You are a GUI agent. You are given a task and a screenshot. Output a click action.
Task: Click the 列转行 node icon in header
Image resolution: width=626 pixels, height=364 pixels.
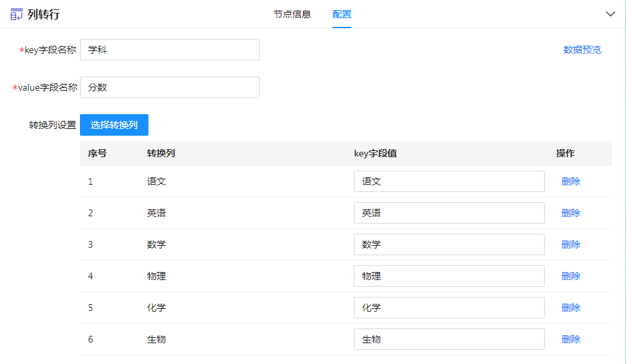pyautogui.click(x=16, y=14)
